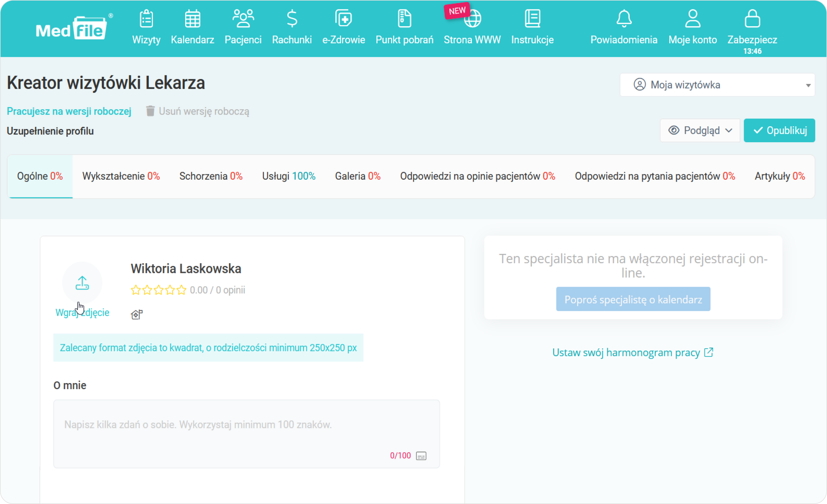Click the house flag address icon
The width and height of the screenshot is (827, 504).
[137, 314]
